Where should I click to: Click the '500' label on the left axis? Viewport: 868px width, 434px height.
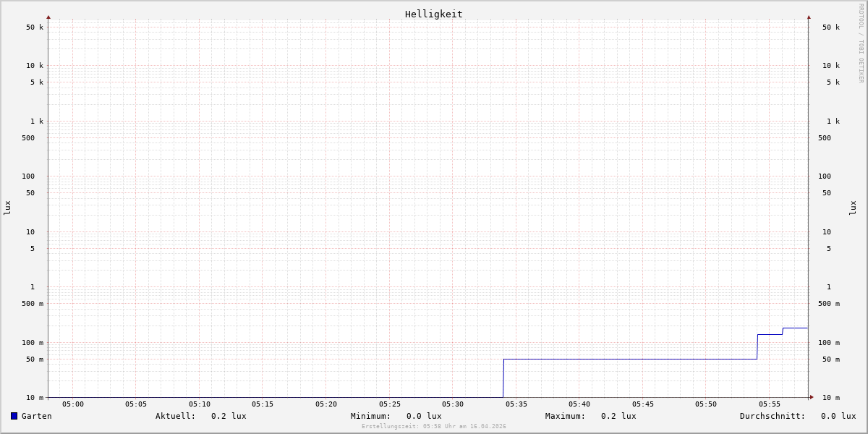point(28,138)
